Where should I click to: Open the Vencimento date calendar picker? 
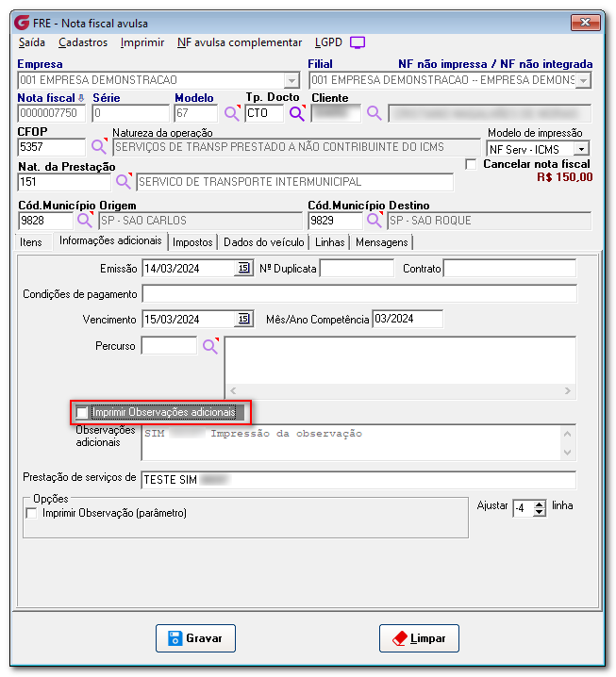tap(244, 319)
